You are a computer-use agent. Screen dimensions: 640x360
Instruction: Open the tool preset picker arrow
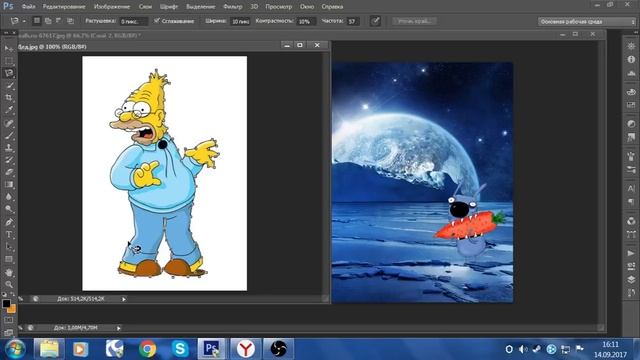[24, 21]
